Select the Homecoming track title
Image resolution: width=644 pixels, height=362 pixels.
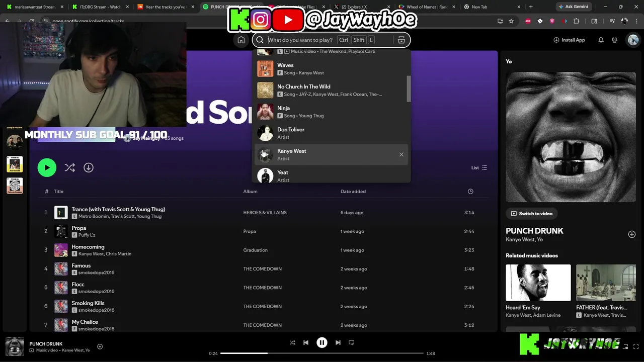88,247
